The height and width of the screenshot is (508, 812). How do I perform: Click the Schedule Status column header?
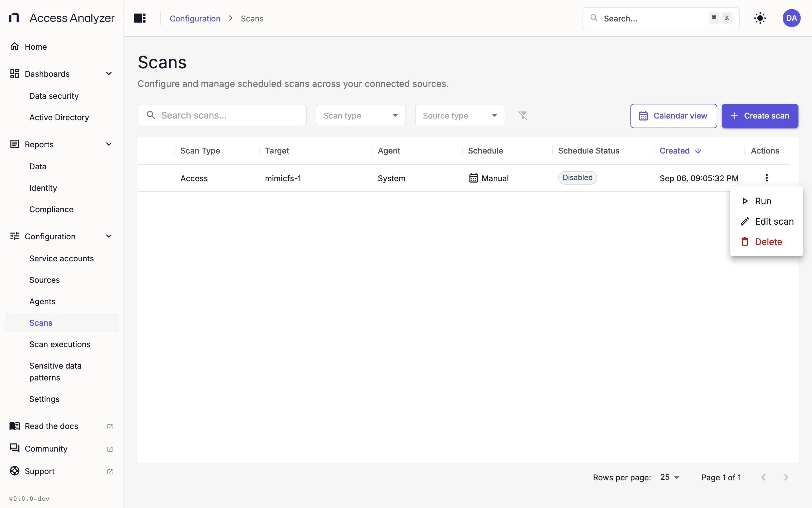(x=588, y=151)
